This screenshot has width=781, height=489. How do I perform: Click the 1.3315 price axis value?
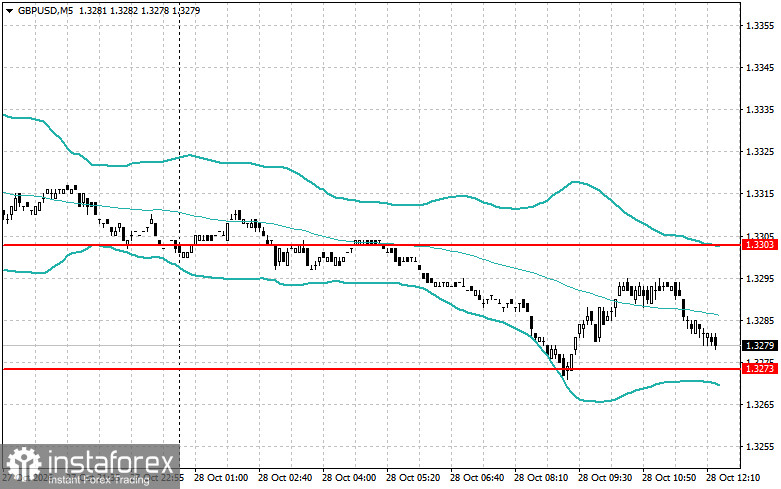click(x=760, y=194)
